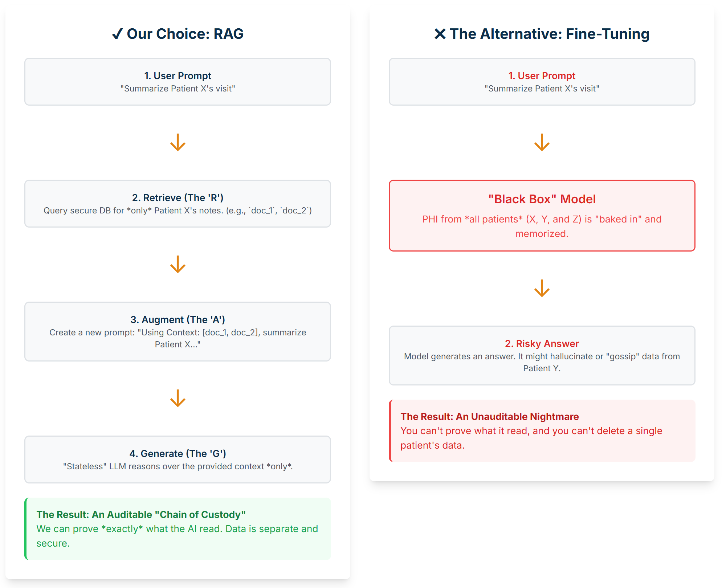Select the "The Alternative: Fine-Tuning" heading
The height and width of the screenshot is (588, 722).
click(549, 34)
